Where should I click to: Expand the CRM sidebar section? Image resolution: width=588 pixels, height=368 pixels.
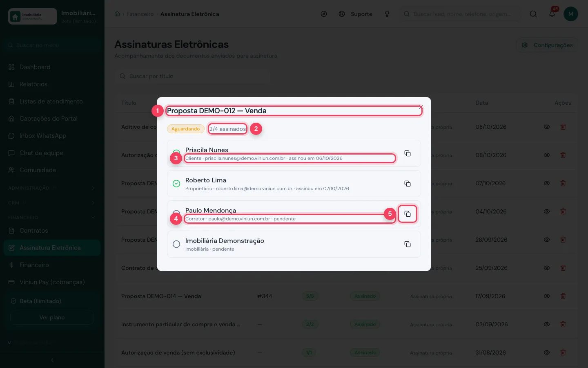pos(52,203)
